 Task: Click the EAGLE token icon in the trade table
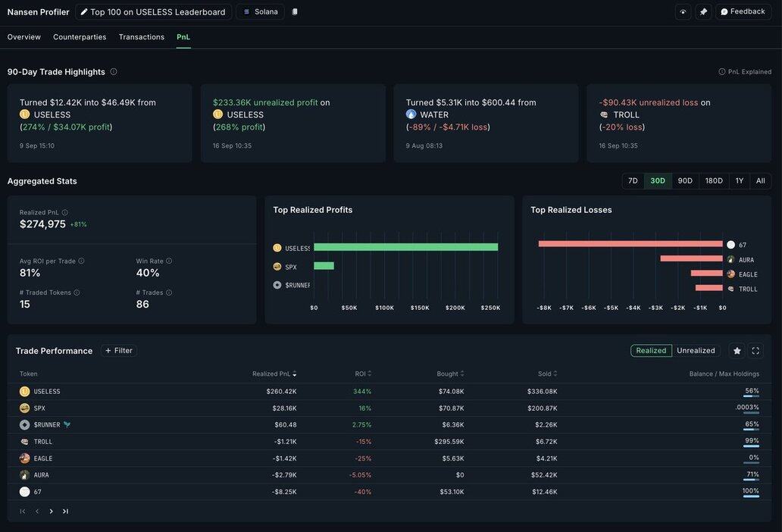tap(24, 458)
